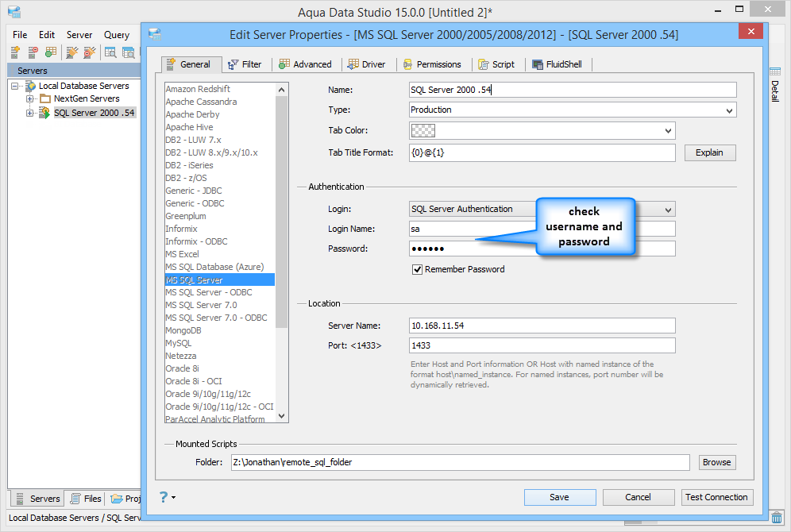Click into the Tab Title Format field
This screenshot has height=532, width=791.
(x=542, y=152)
